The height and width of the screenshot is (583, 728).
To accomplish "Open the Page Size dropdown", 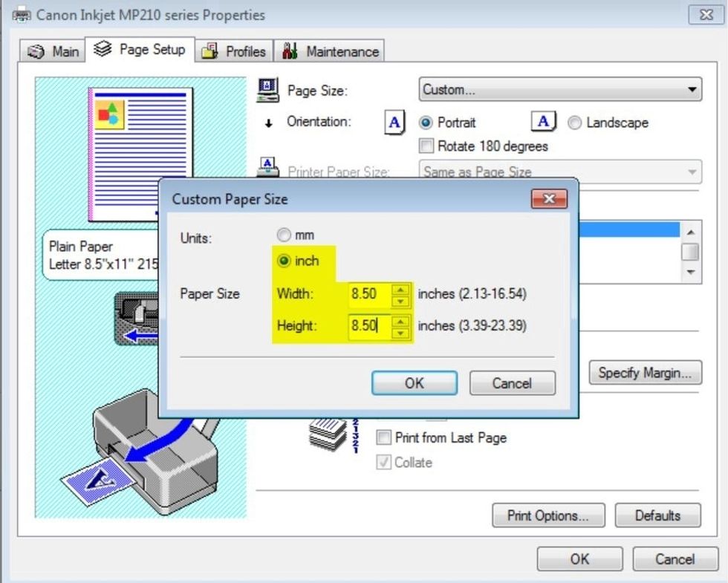I will 560,90.
